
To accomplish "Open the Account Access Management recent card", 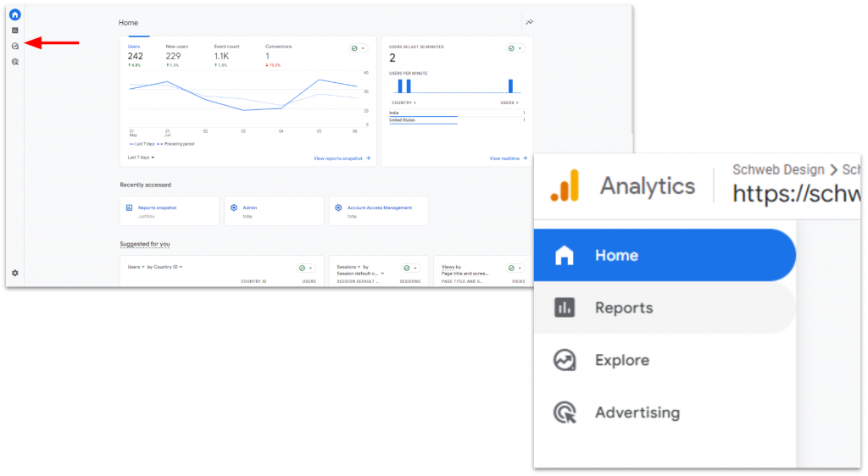I will [378, 211].
